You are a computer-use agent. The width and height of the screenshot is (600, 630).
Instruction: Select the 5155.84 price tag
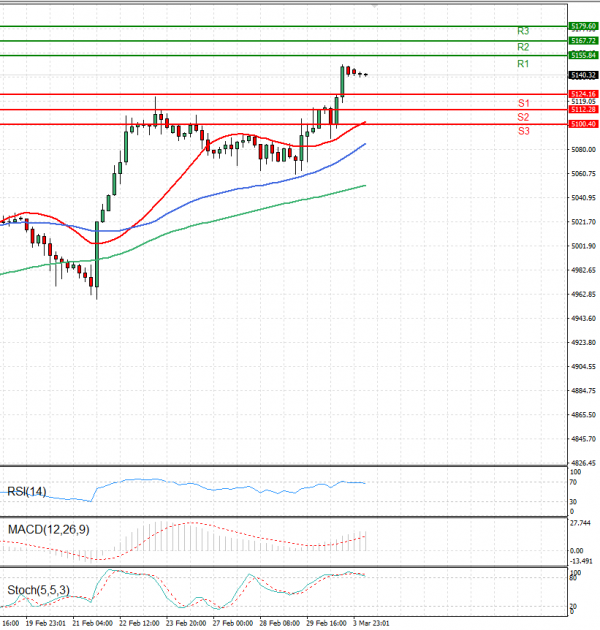(x=584, y=55)
